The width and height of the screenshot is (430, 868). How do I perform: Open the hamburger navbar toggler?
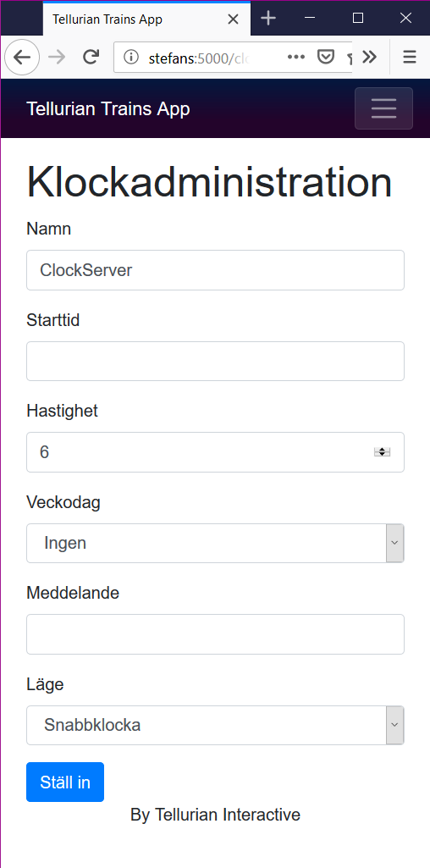coord(383,108)
